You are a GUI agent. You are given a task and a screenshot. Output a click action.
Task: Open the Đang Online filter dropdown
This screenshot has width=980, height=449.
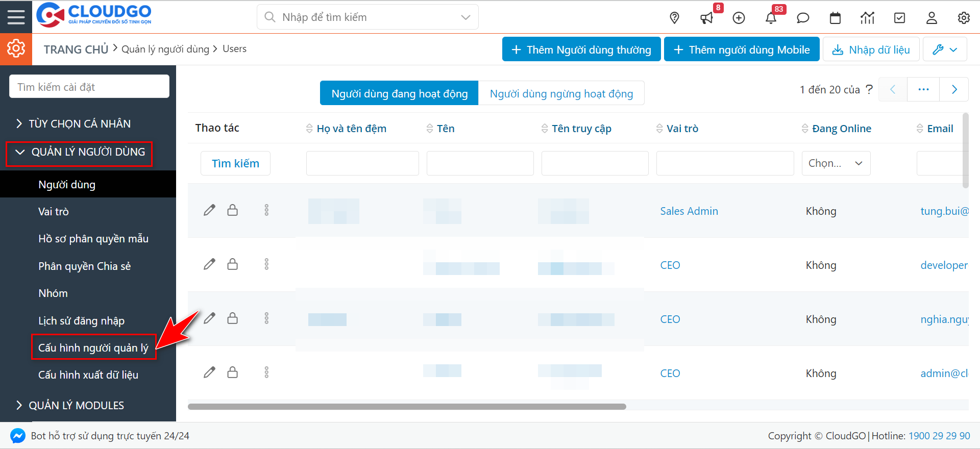(x=836, y=163)
